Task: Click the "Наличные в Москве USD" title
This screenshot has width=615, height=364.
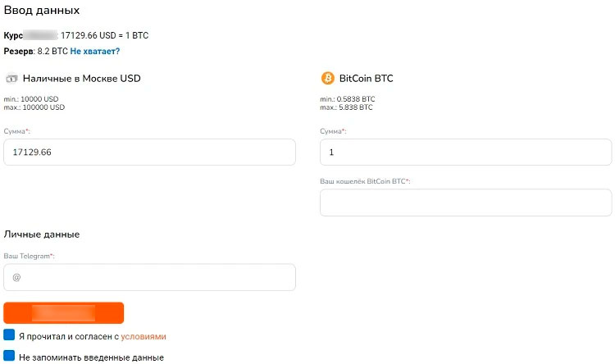Action: point(81,79)
